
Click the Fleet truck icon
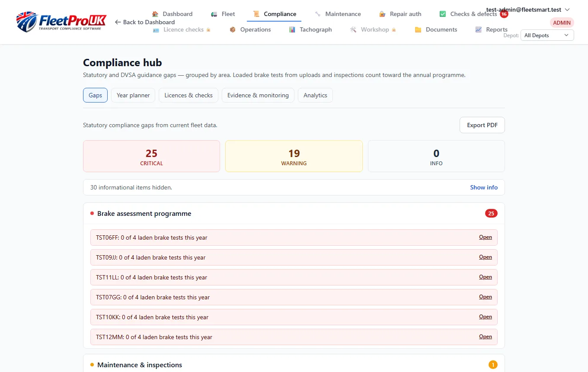214,14
